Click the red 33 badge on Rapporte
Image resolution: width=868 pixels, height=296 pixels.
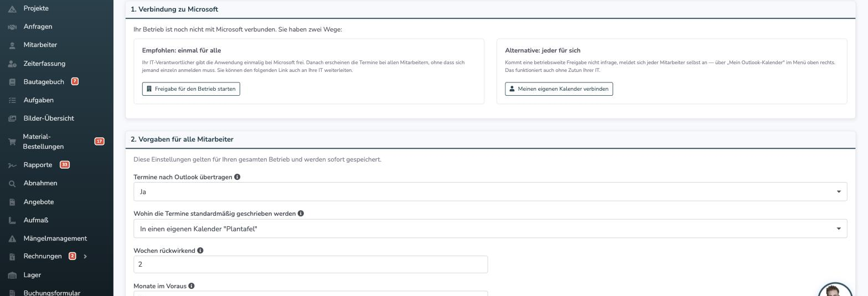coord(64,165)
